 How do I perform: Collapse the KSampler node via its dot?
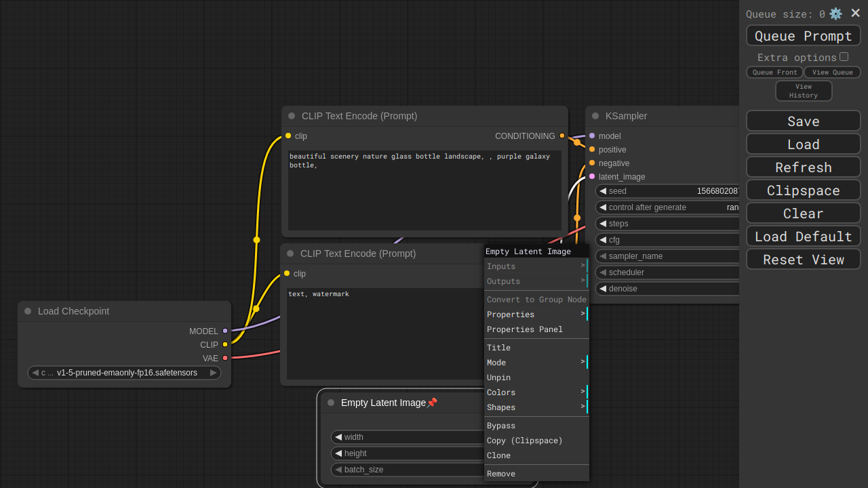pos(595,116)
